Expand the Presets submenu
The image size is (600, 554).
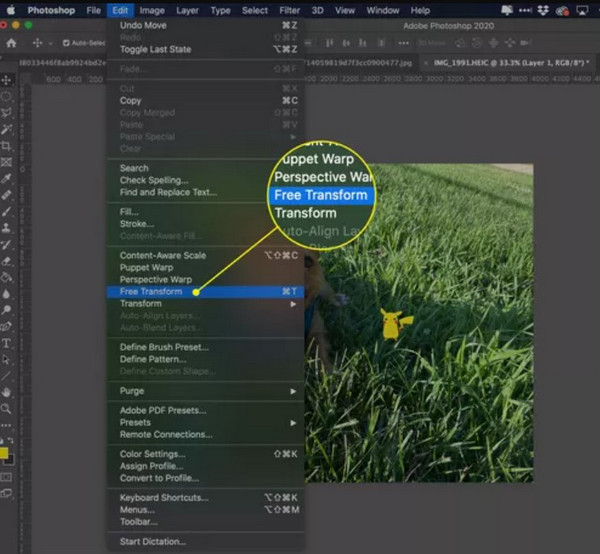206,422
